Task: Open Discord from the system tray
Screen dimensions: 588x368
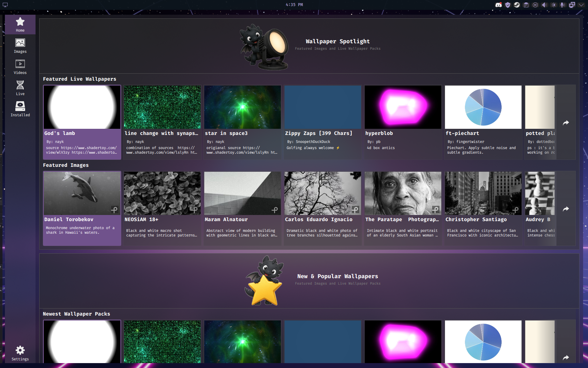Action: point(499,5)
